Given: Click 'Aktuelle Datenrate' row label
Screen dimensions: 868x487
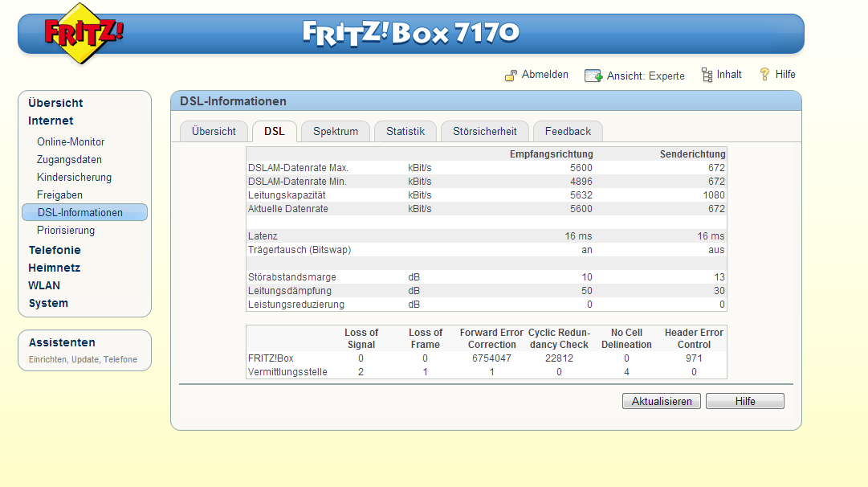Looking at the screenshot, I should pos(287,209).
